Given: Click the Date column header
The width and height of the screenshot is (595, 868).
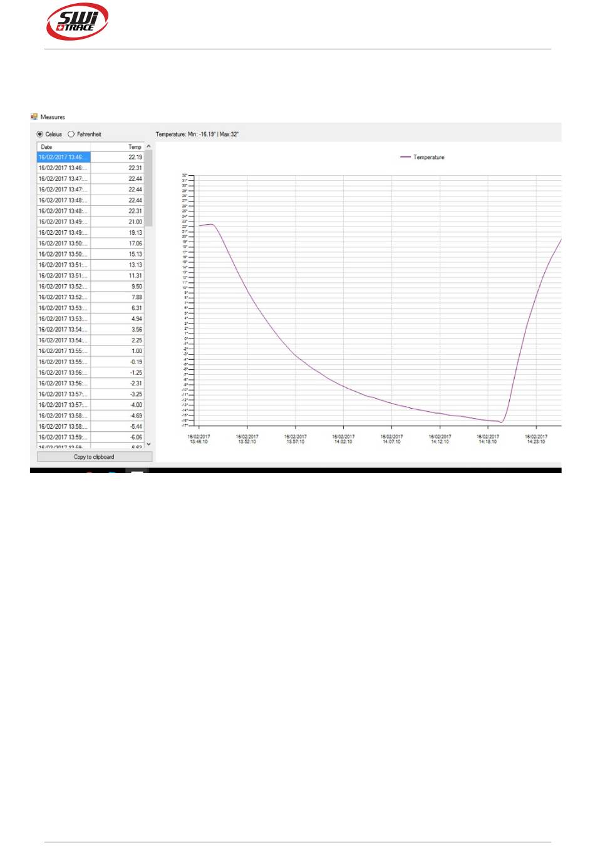Looking at the screenshot, I should 64,146.
